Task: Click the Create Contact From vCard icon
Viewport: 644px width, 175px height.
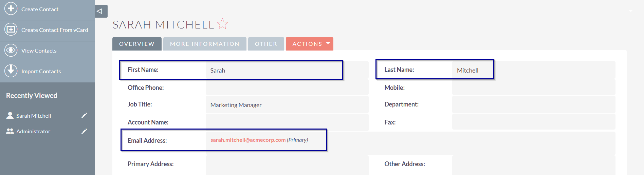Action: [11, 30]
